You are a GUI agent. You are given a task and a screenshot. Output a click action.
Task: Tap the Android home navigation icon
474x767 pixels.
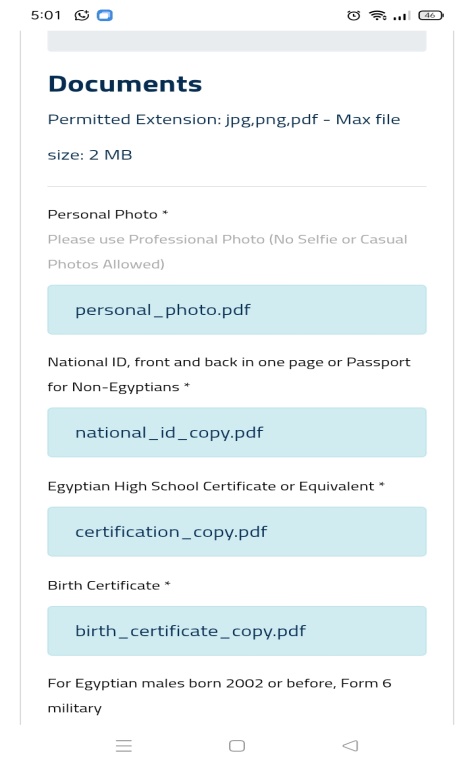[237, 745]
